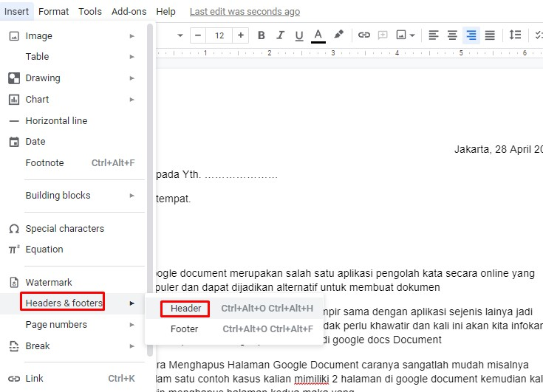Viewport: 543px width, 392px height.
Task: Click the Chart icon in Insert menu
Action: 14,100
